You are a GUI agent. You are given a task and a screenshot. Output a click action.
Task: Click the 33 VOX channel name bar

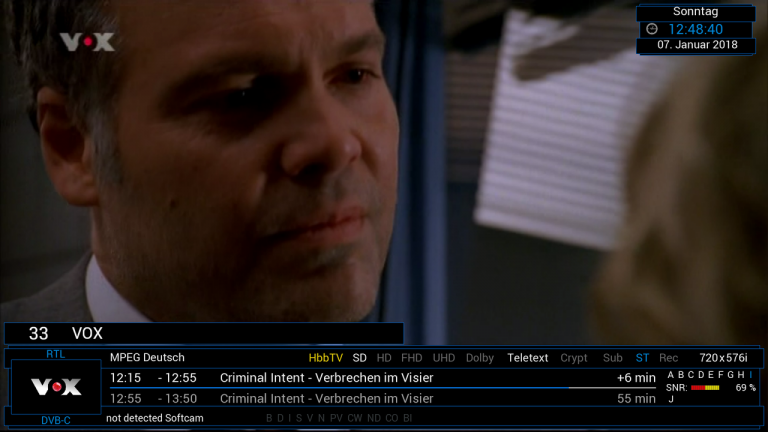204,334
